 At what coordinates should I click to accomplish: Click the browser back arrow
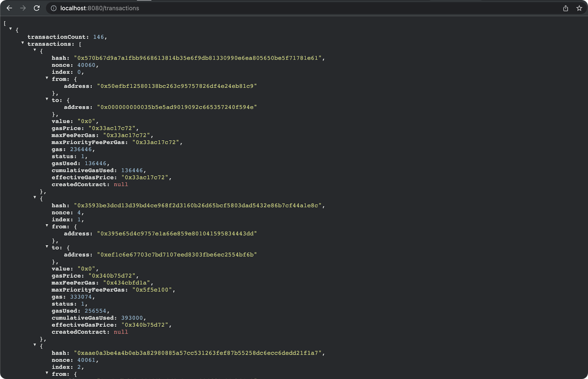click(10, 8)
